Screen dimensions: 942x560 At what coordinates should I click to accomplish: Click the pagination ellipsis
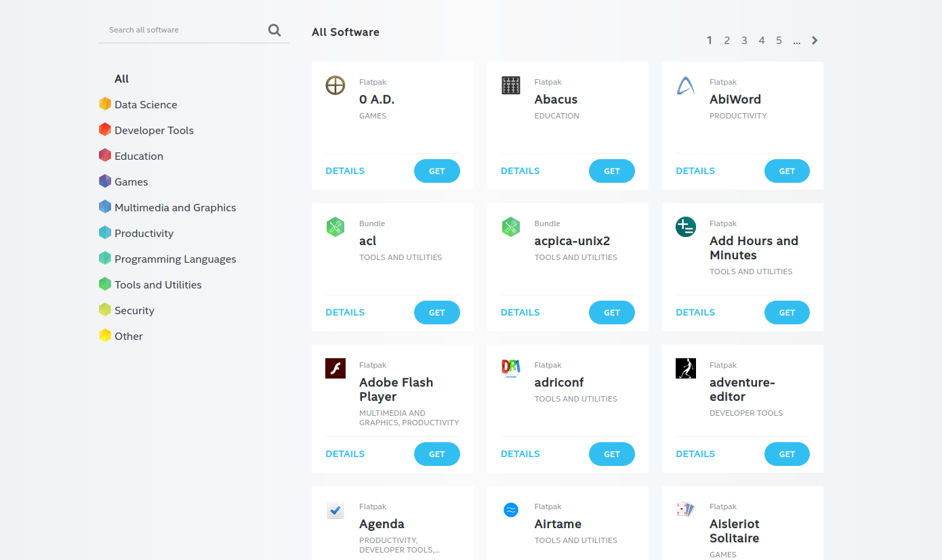click(x=796, y=42)
